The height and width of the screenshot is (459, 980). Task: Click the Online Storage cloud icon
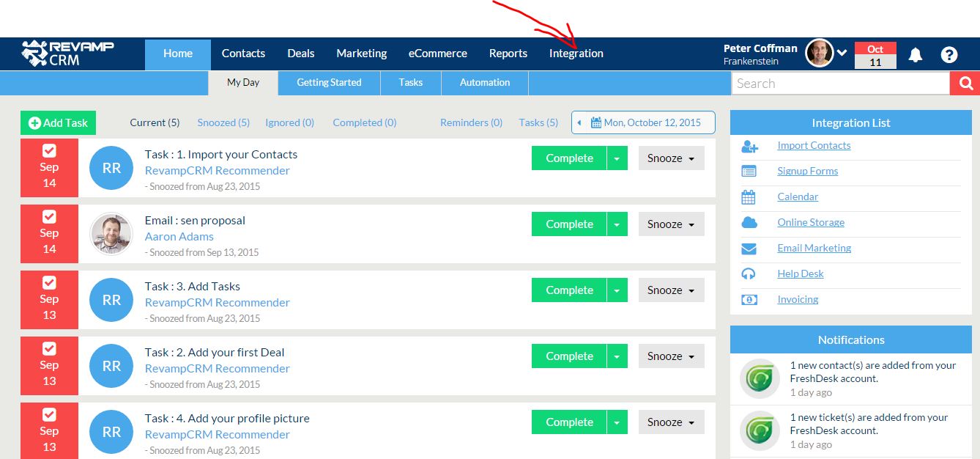click(749, 222)
